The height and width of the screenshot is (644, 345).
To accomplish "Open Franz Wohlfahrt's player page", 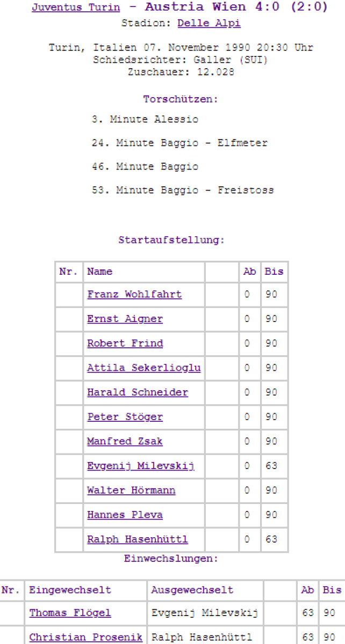I will click(134, 294).
